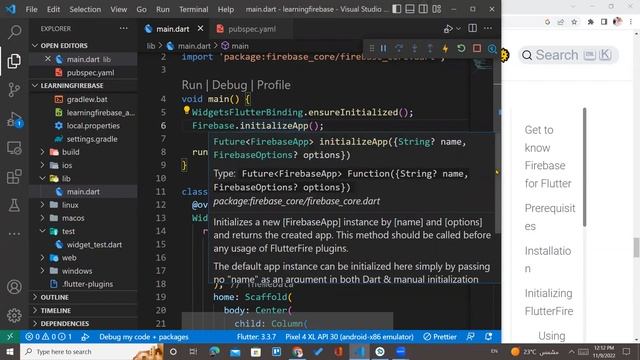Screen dimensions: 640x360
Task: Open the Testing flask view
Action: pyautogui.click(x=14, y=205)
